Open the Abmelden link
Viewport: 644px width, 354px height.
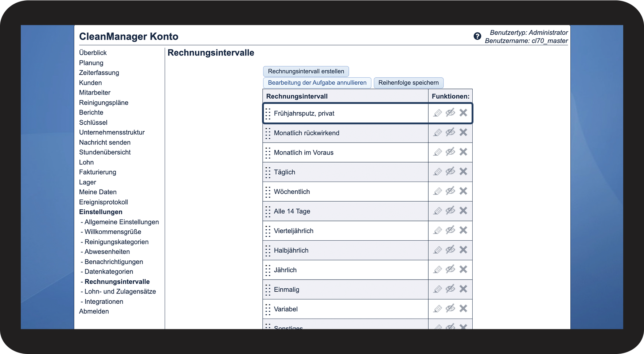click(x=94, y=311)
